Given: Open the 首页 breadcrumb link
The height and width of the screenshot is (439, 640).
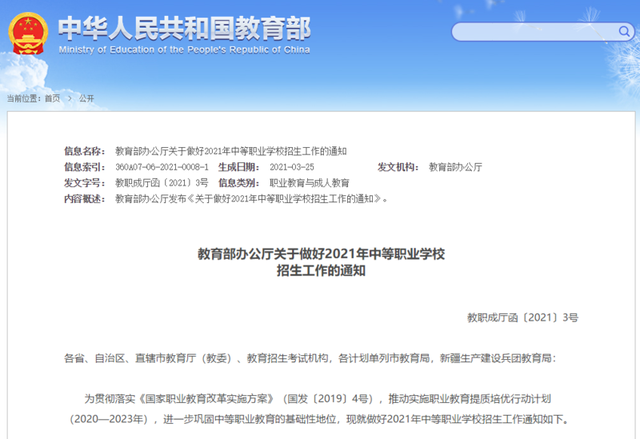Looking at the screenshot, I should click(51, 98).
